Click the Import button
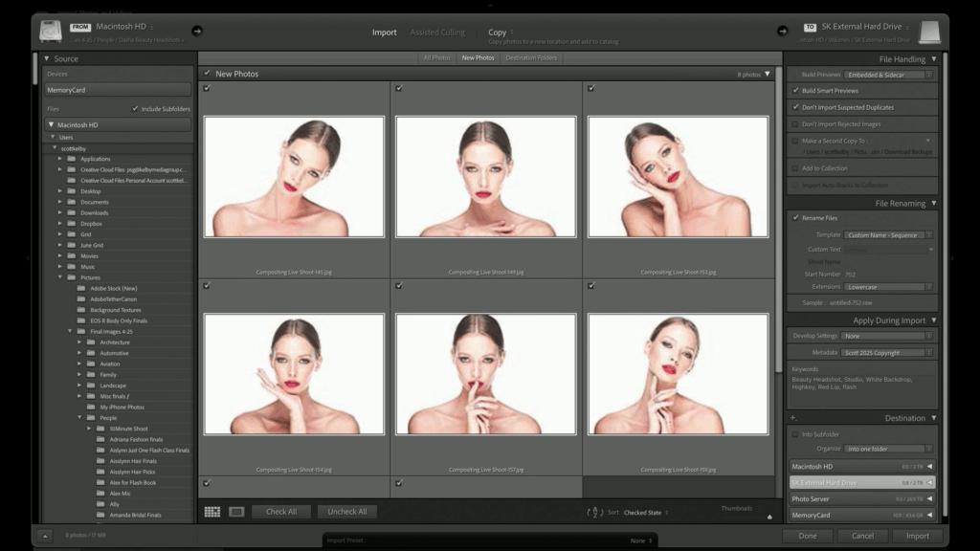Screen dimensions: 980x551 point(917,536)
